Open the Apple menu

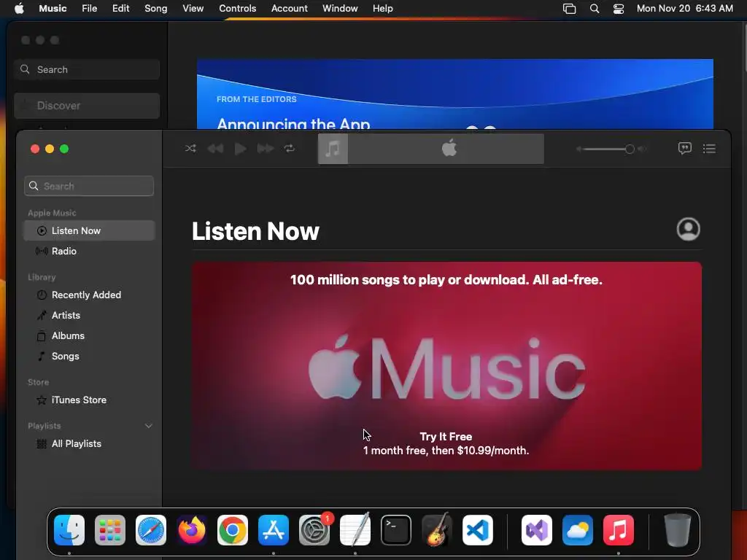point(19,8)
